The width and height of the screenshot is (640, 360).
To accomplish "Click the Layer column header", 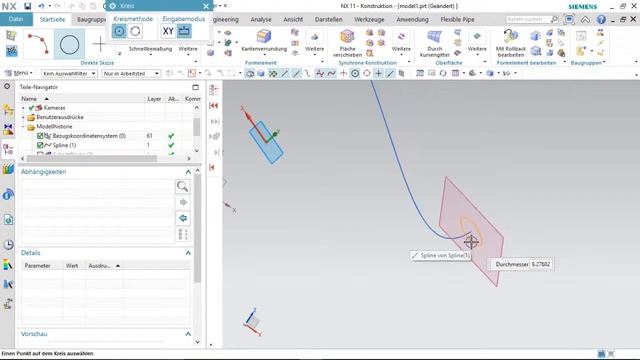I will [x=154, y=99].
